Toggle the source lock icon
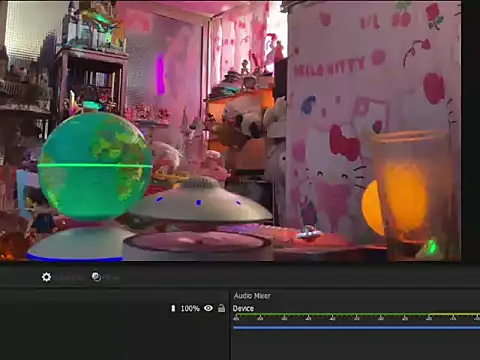The image size is (480, 360). tap(221, 308)
